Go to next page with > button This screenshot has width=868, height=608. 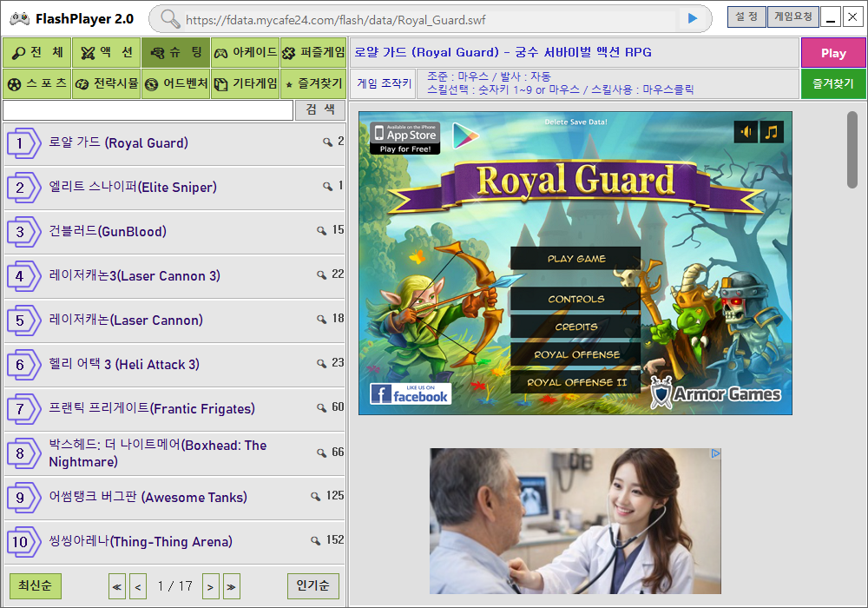point(210,586)
